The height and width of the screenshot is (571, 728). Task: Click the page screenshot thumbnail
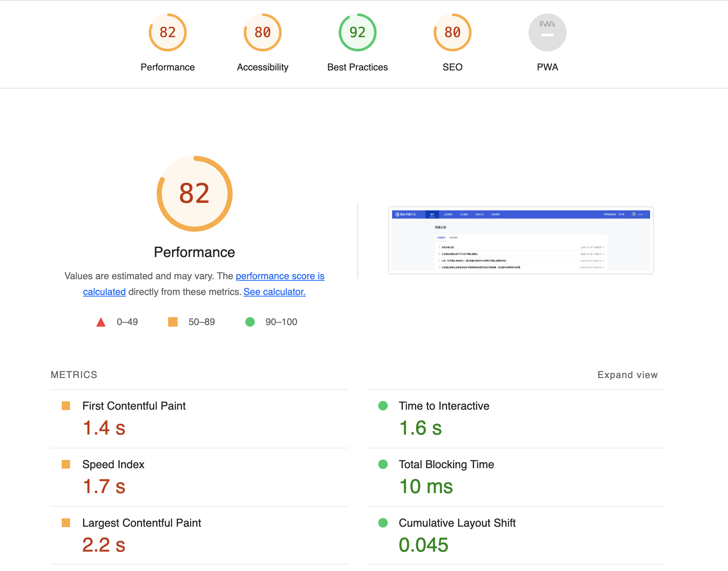[x=521, y=240]
